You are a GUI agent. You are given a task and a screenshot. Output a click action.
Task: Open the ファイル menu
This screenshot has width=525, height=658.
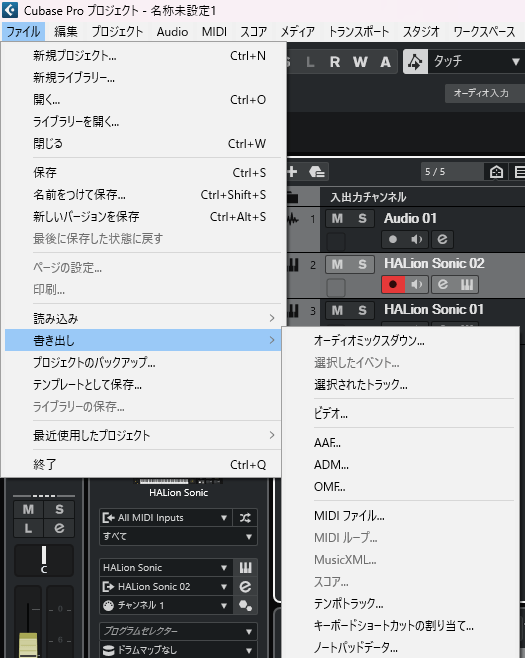coord(23,31)
